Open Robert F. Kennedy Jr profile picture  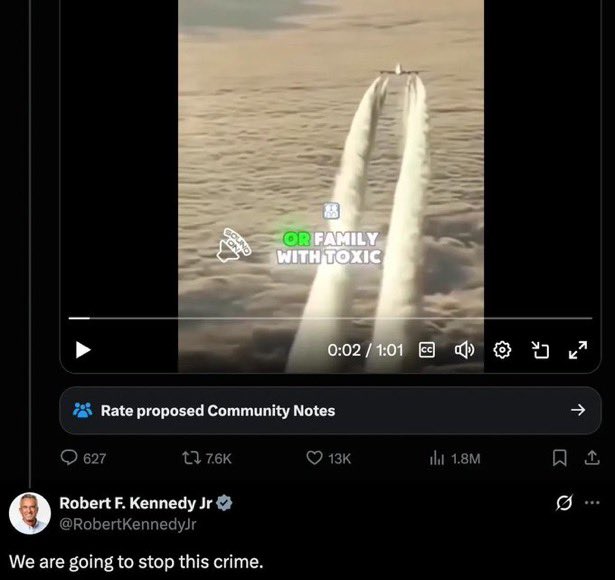[x=30, y=513]
